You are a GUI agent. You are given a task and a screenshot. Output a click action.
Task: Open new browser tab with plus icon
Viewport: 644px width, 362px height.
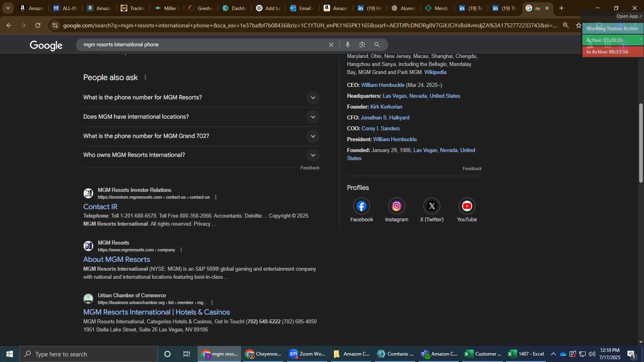tap(561, 8)
